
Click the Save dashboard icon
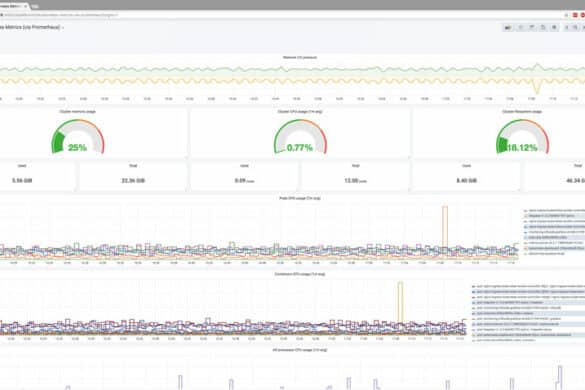click(543, 28)
